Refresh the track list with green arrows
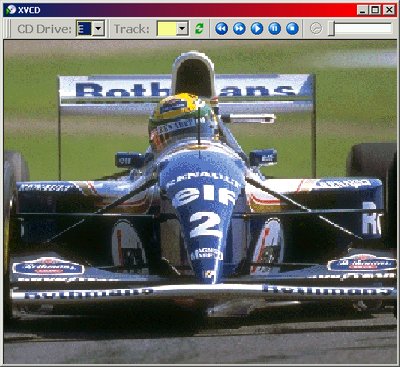Viewport: 400px width, 367px height. click(x=199, y=29)
